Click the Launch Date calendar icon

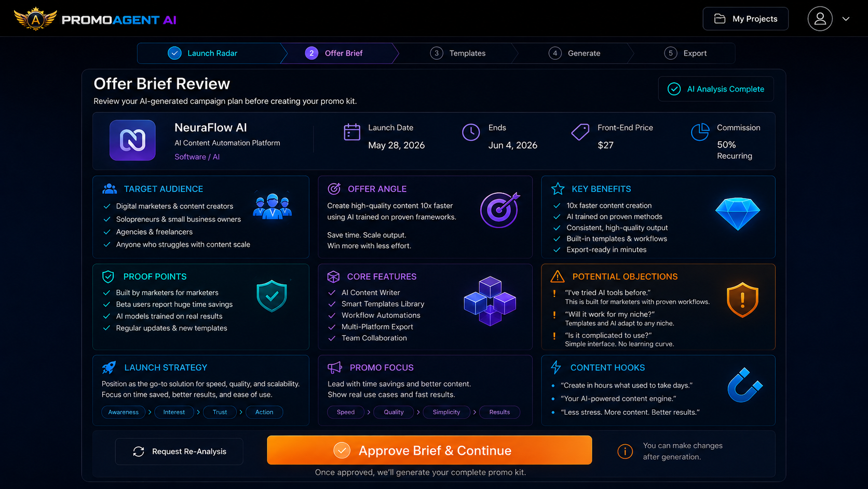pos(352,132)
